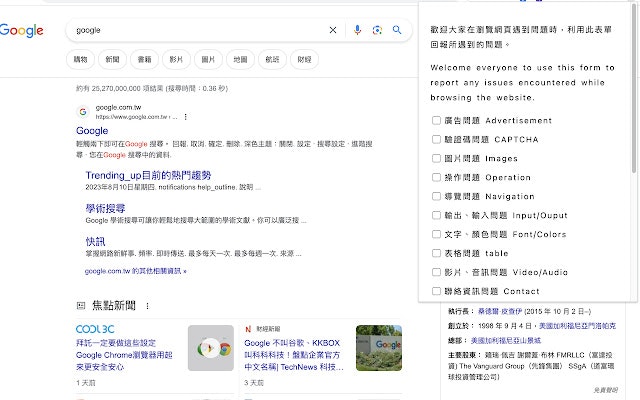Enable the Navigation issue checkbox
Image resolution: width=640 pixels, height=400 pixels.
coord(436,196)
